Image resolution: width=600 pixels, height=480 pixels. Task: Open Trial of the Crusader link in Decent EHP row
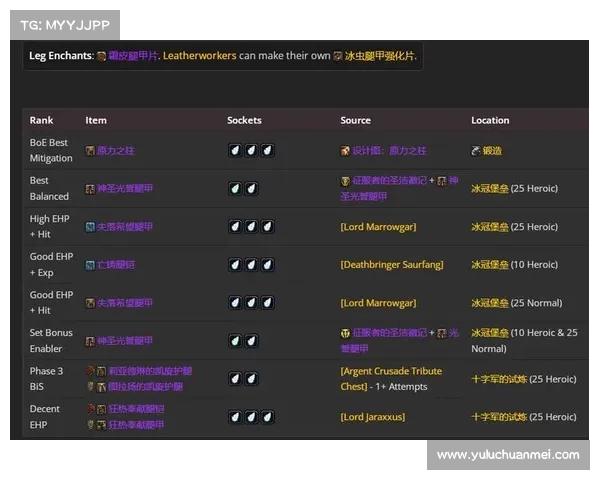pyautogui.click(x=499, y=417)
